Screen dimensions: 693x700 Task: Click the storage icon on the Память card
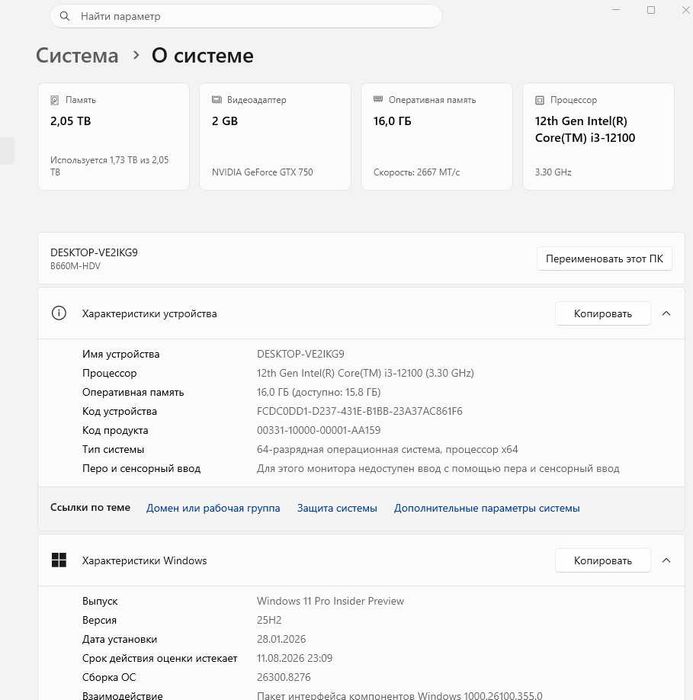(55, 100)
